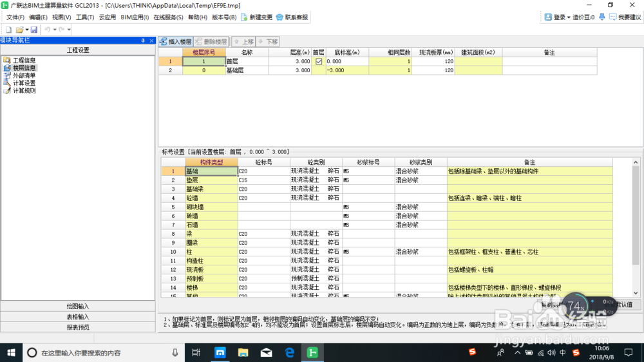This screenshot has height=362, width=644.
Task: Click the taskbar microphone icon
Action: 175,352
